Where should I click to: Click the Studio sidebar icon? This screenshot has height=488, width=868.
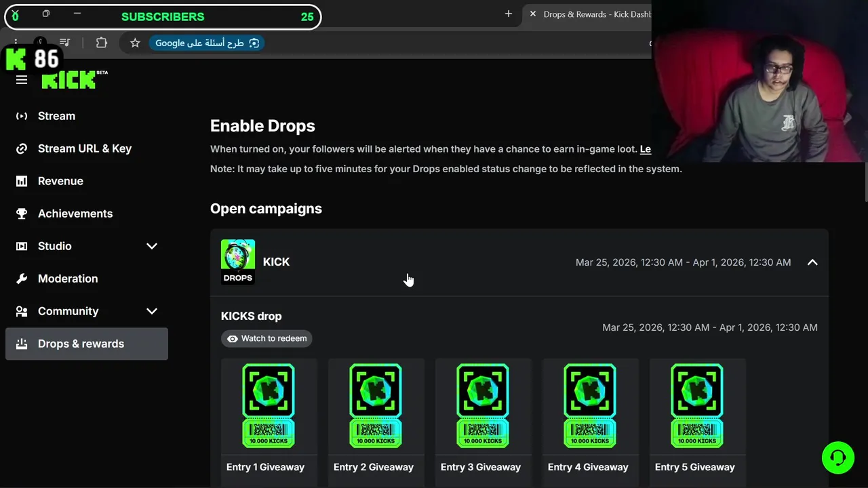pos(22,246)
